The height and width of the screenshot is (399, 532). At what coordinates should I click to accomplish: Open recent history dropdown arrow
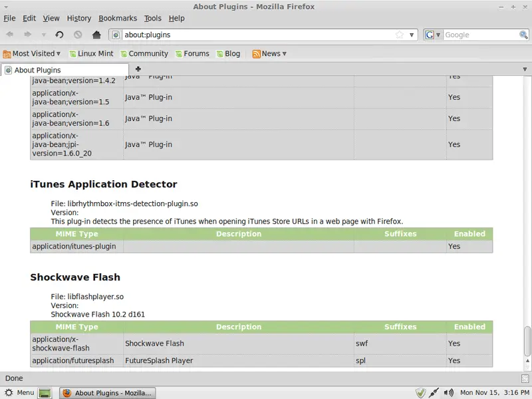point(43,35)
